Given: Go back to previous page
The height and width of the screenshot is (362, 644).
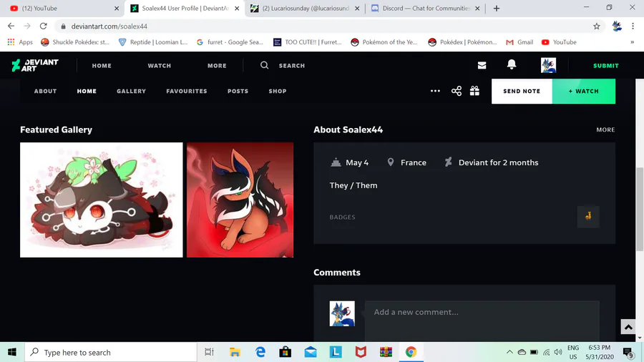Looking at the screenshot, I should [x=11, y=26].
